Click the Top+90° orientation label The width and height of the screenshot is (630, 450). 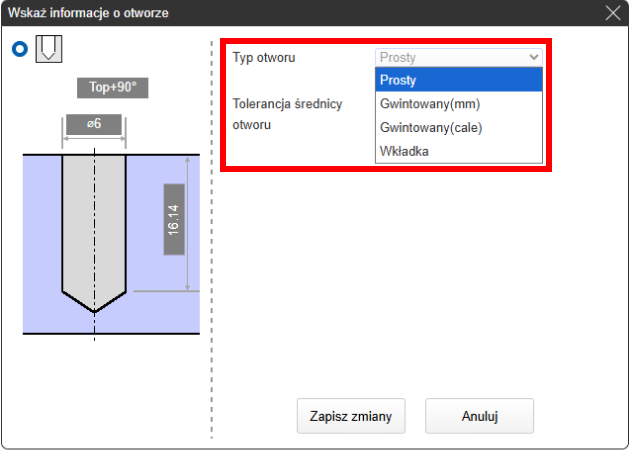point(112,88)
